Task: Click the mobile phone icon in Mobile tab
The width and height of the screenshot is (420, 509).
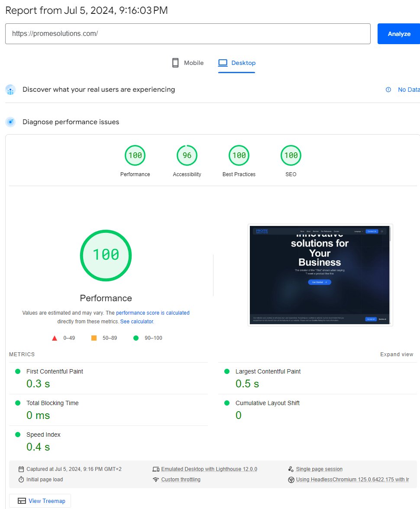Action: (175, 63)
